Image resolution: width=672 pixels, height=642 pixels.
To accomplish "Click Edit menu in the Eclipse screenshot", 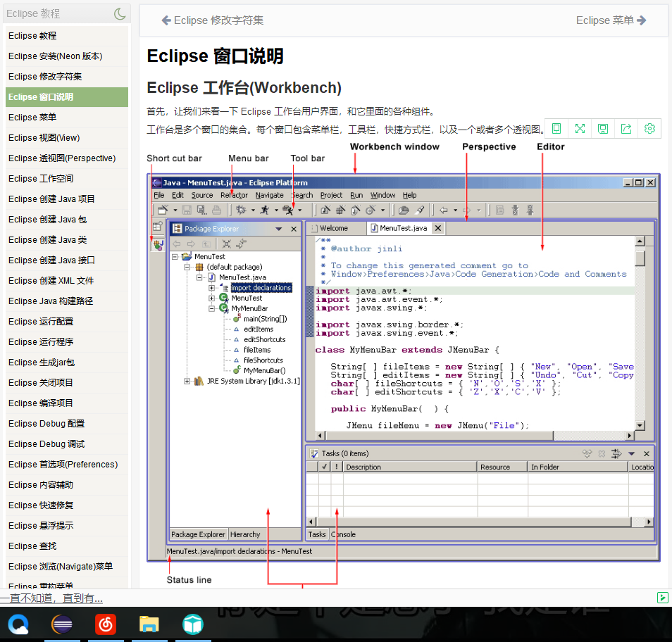I will (178, 195).
